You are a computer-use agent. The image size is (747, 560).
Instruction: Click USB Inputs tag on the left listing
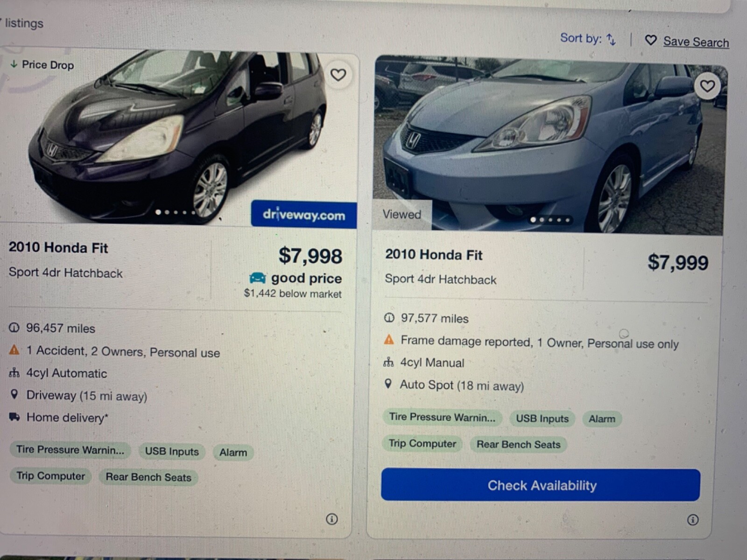click(172, 451)
